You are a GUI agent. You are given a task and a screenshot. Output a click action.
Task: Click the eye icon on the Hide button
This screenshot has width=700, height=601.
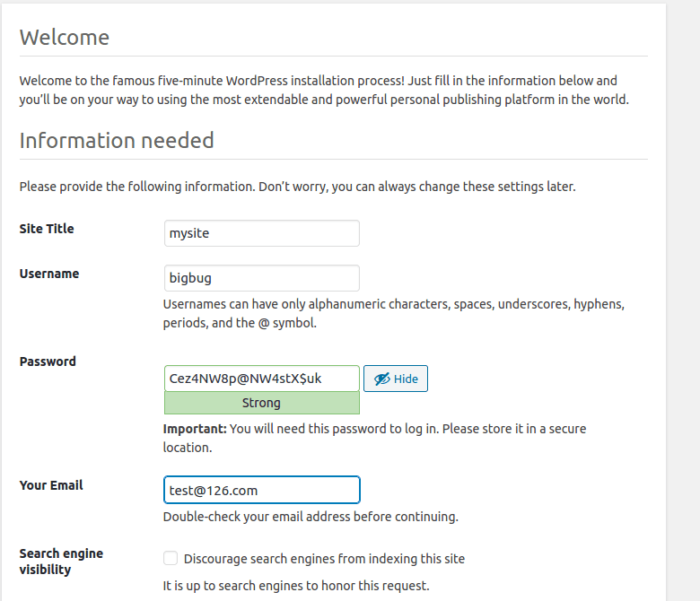(381, 379)
